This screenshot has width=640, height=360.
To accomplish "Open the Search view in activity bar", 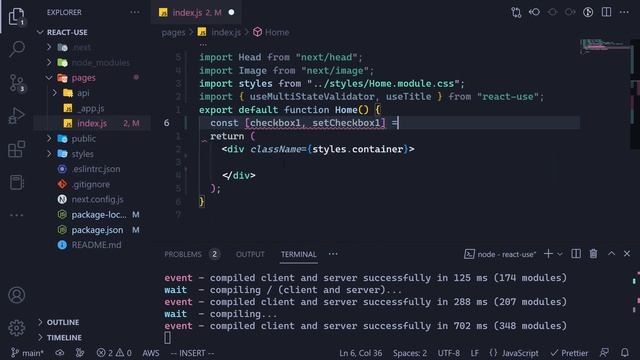I will coord(16,49).
